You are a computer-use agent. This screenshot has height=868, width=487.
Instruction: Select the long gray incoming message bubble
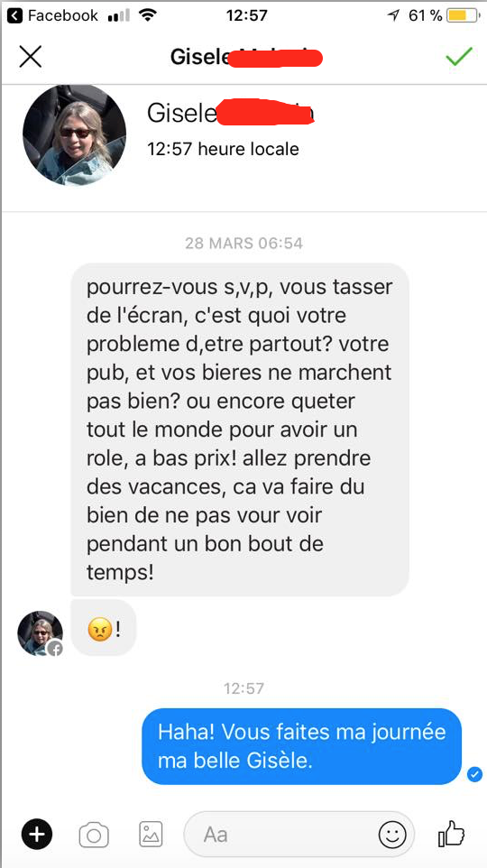(240, 430)
